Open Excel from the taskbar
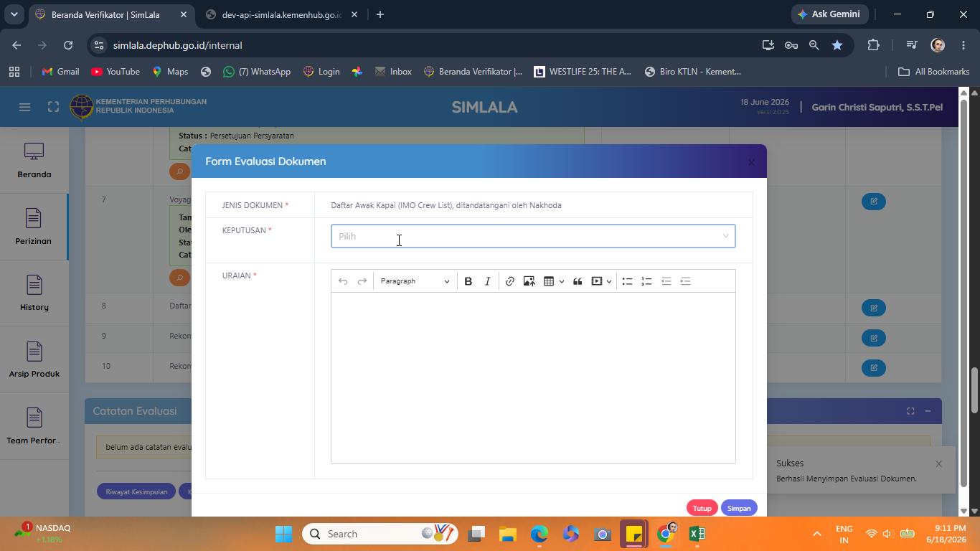Screen dimensions: 980x551 click(697, 534)
